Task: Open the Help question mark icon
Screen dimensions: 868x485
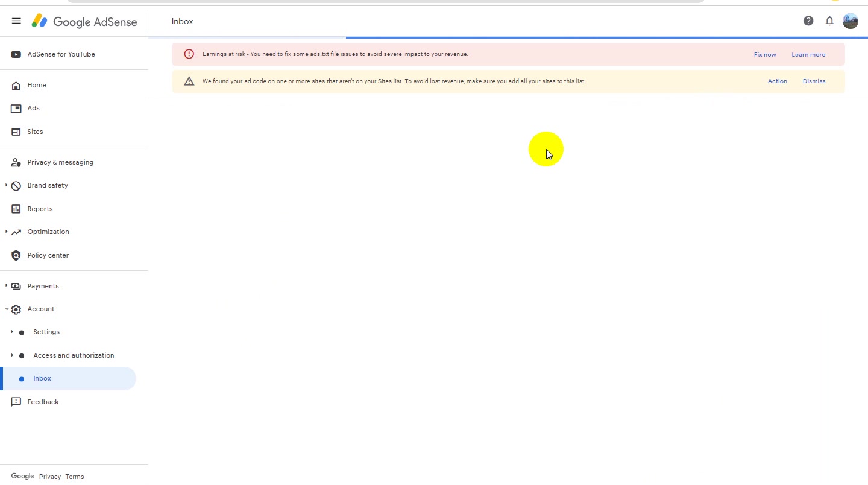Action: [808, 21]
